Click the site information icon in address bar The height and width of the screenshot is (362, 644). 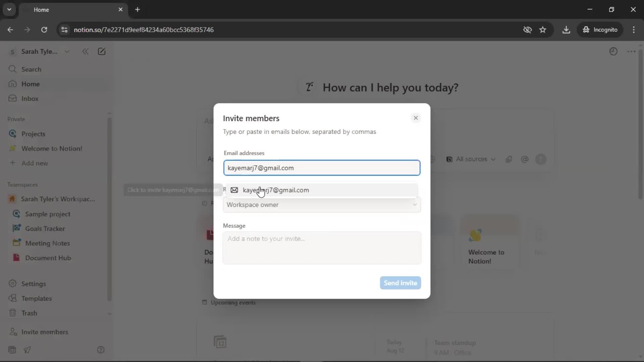click(64, 30)
